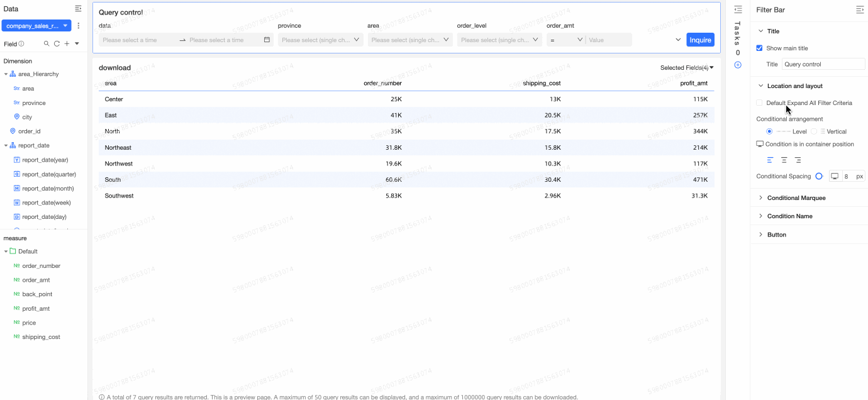The width and height of the screenshot is (868, 400).
Task: Collapse the Location and layout section
Action: point(761,86)
